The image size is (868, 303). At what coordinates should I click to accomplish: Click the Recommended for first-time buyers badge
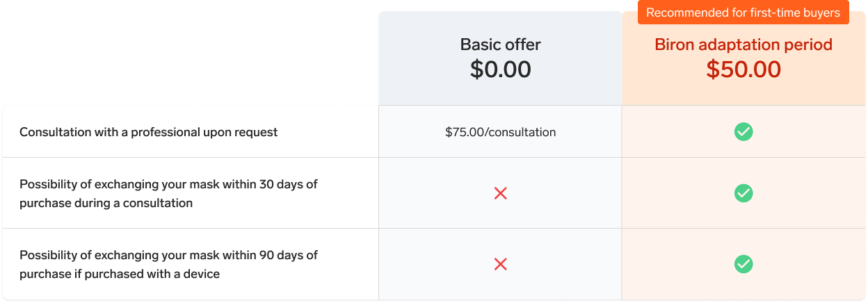click(x=744, y=13)
